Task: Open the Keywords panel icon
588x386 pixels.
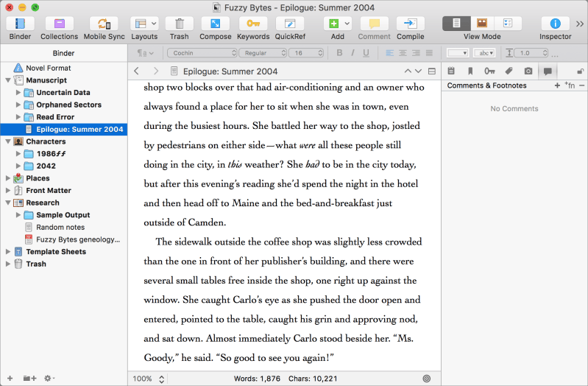Action: (x=253, y=24)
